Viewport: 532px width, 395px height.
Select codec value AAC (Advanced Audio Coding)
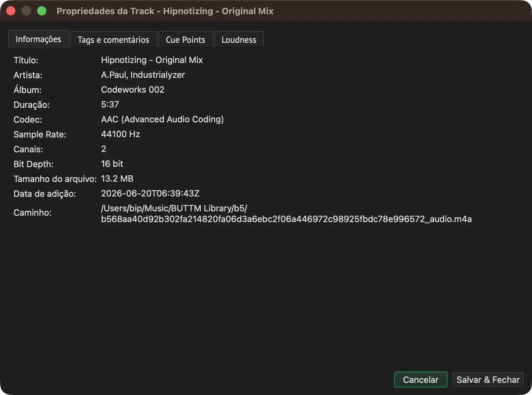tap(162, 119)
